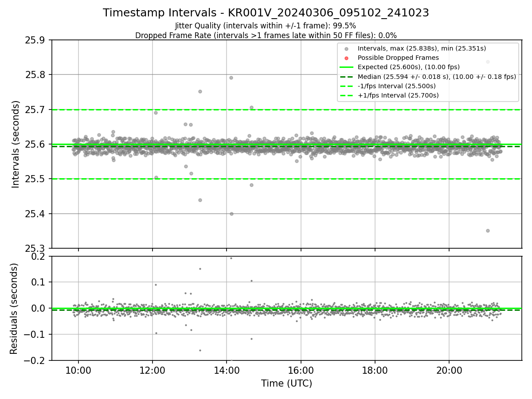The width and height of the screenshot is (532, 399).
Task: Click the '20:00' x-axis tick label
Action: [449, 371]
